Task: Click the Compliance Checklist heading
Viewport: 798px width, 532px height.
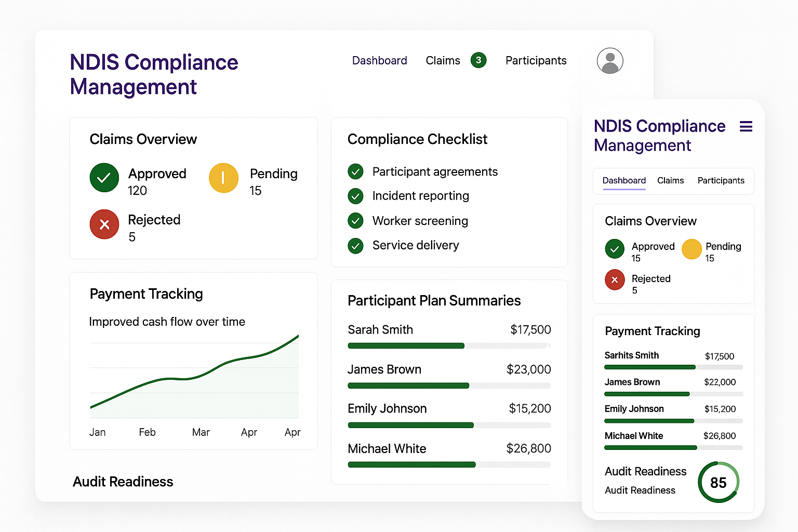Action: click(417, 139)
